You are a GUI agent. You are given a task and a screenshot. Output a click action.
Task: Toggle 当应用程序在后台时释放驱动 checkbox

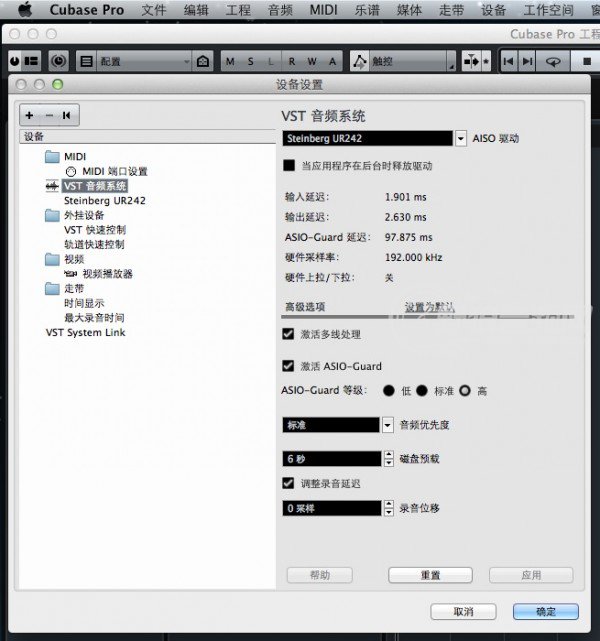[289, 166]
